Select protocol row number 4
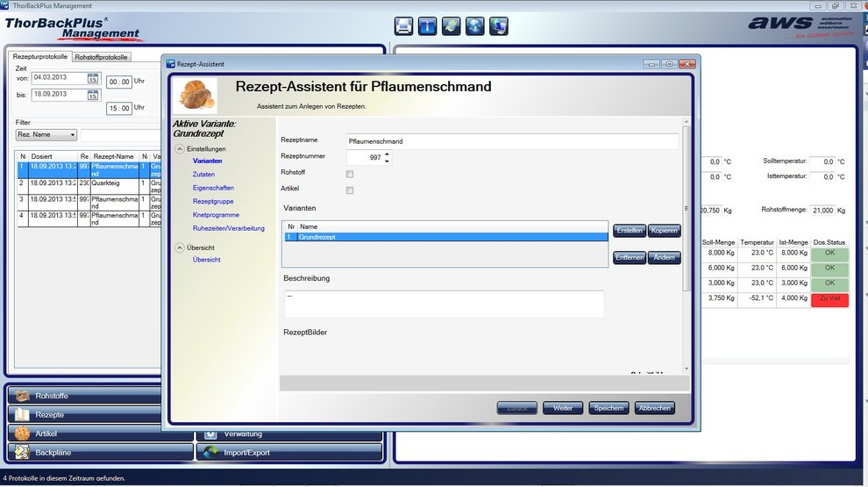This screenshot has height=487, width=868. click(x=89, y=218)
